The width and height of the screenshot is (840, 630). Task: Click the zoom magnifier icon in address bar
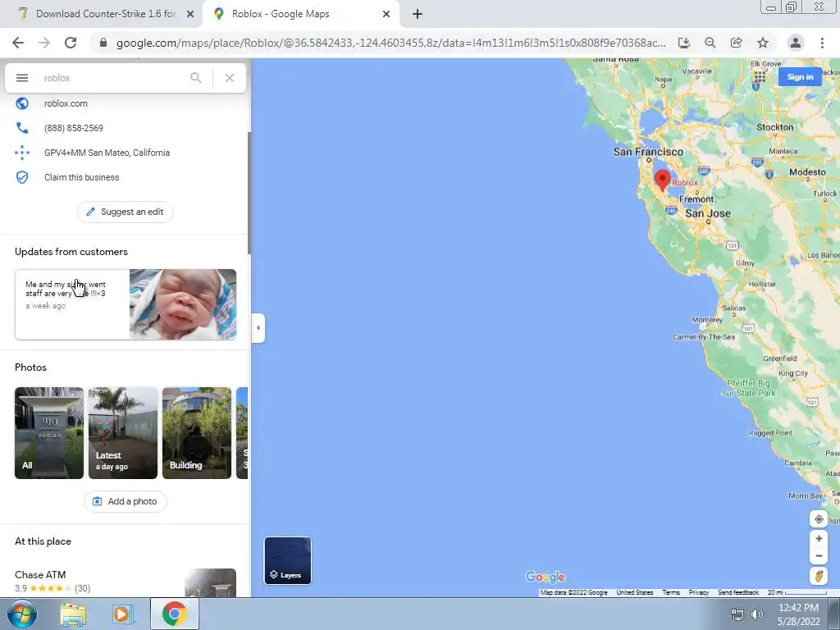coord(710,43)
